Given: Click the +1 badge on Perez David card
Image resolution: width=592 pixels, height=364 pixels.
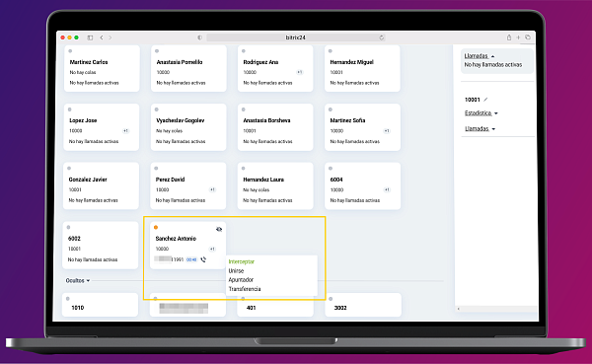Looking at the screenshot, I should coord(212,189).
